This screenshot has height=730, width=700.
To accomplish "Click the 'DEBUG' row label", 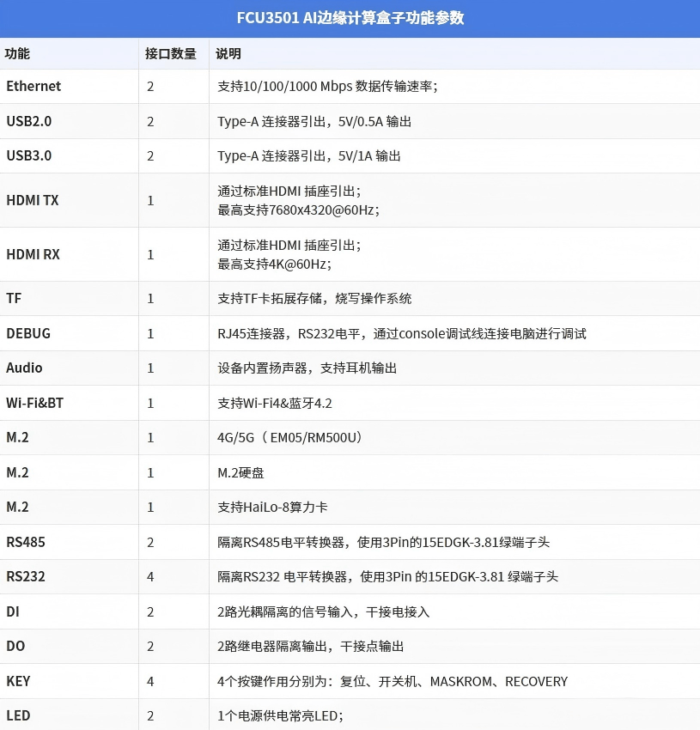I will pyautogui.click(x=28, y=333).
